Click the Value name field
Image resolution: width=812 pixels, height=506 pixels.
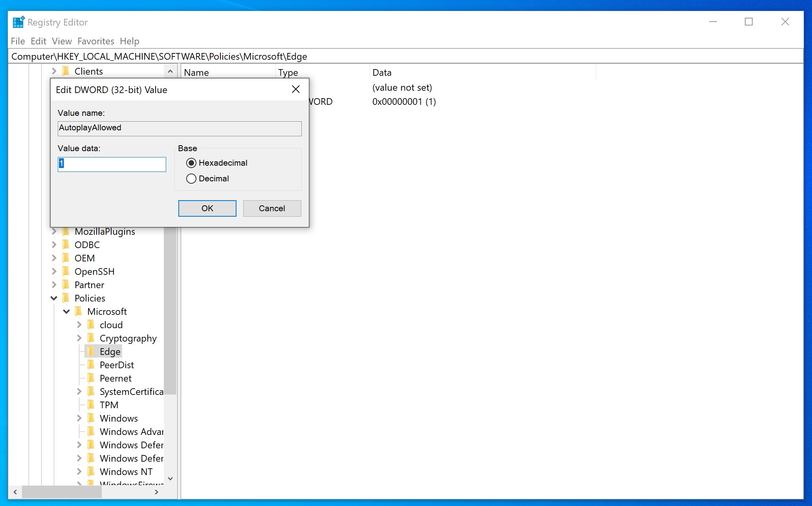click(180, 128)
